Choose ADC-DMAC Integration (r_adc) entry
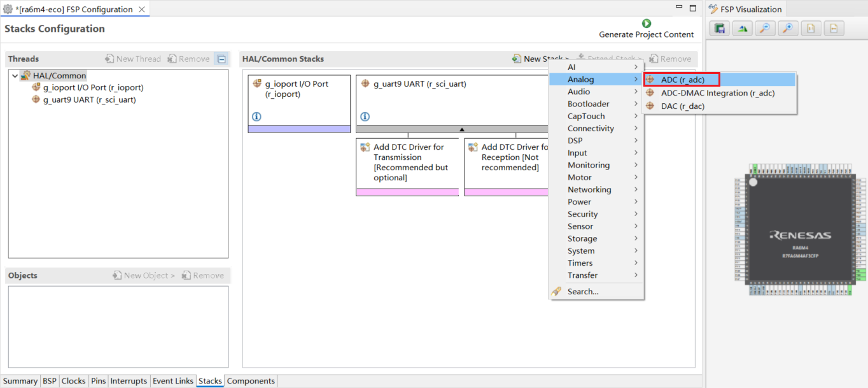 point(720,93)
